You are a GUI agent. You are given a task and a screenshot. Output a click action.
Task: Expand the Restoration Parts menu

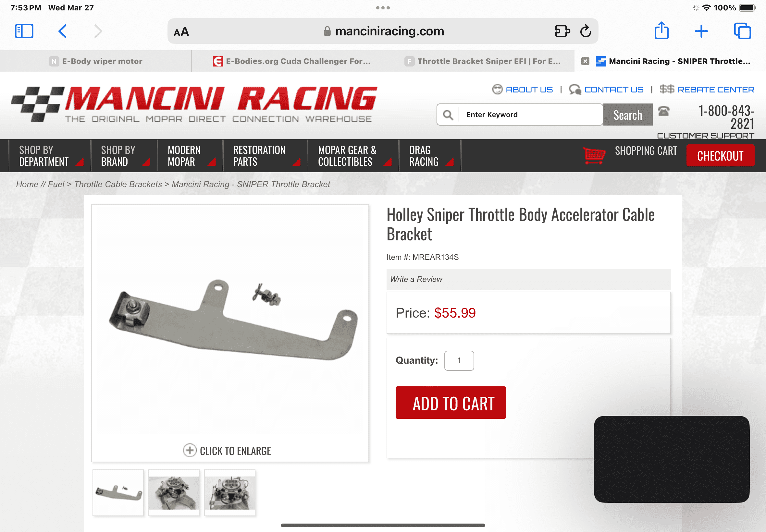coord(265,156)
